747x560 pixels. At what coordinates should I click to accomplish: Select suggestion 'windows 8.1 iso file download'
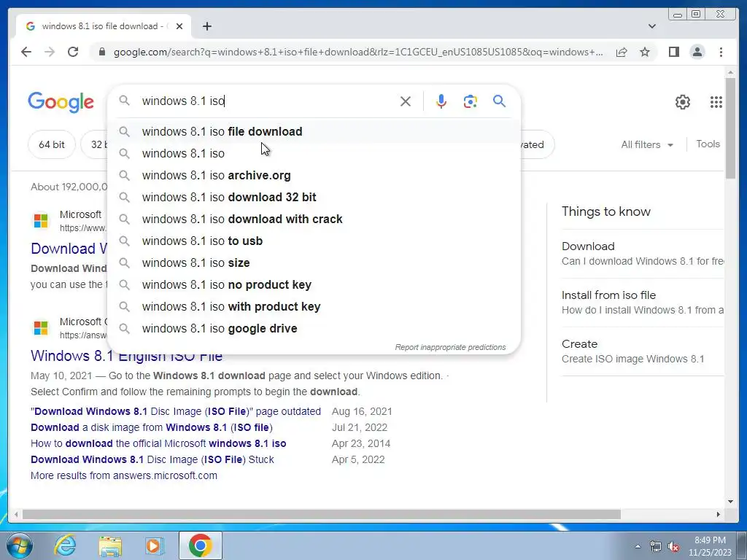pyautogui.click(x=314, y=131)
